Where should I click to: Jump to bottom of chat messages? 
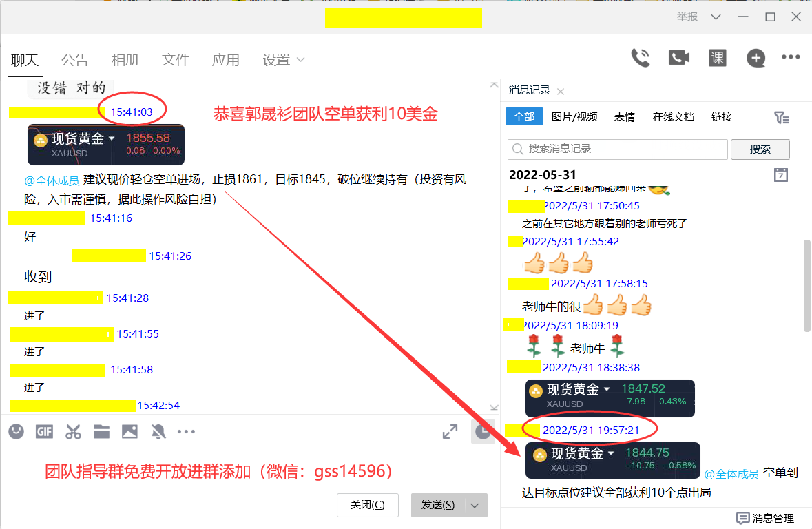494,408
